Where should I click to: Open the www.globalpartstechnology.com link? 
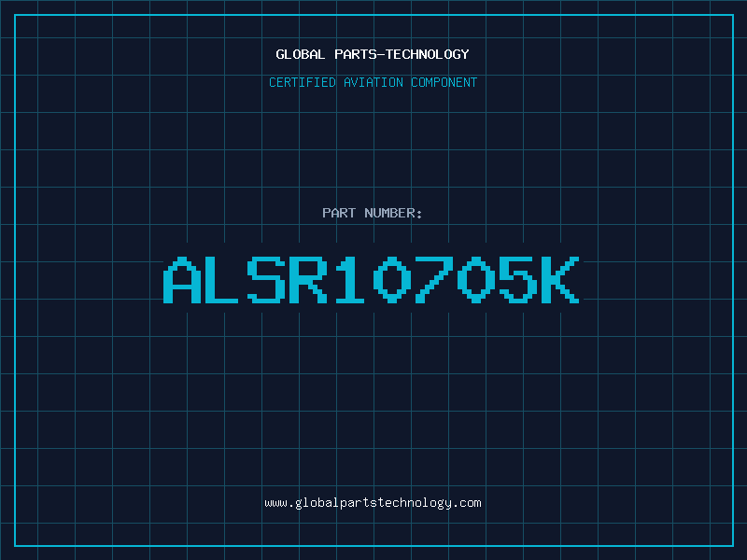point(373,503)
